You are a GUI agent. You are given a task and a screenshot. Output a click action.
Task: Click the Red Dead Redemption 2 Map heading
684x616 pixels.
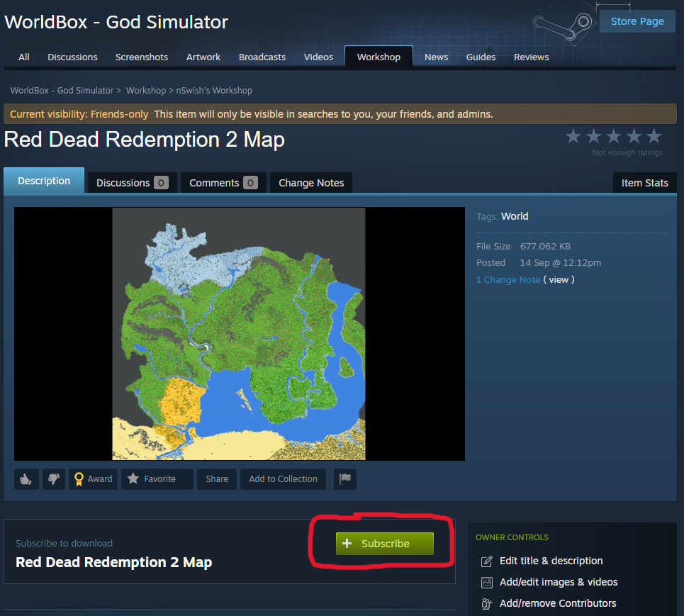[145, 140]
